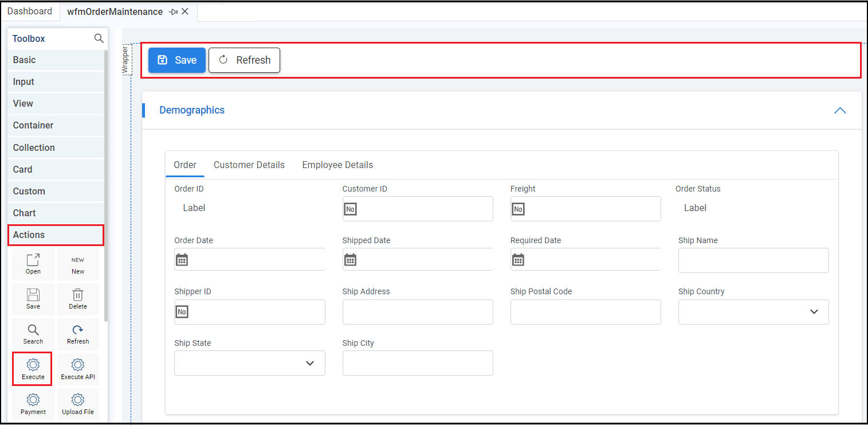Image resolution: width=868 pixels, height=425 pixels.
Task: Click the Search action in Toolbox
Action: (x=33, y=333)
